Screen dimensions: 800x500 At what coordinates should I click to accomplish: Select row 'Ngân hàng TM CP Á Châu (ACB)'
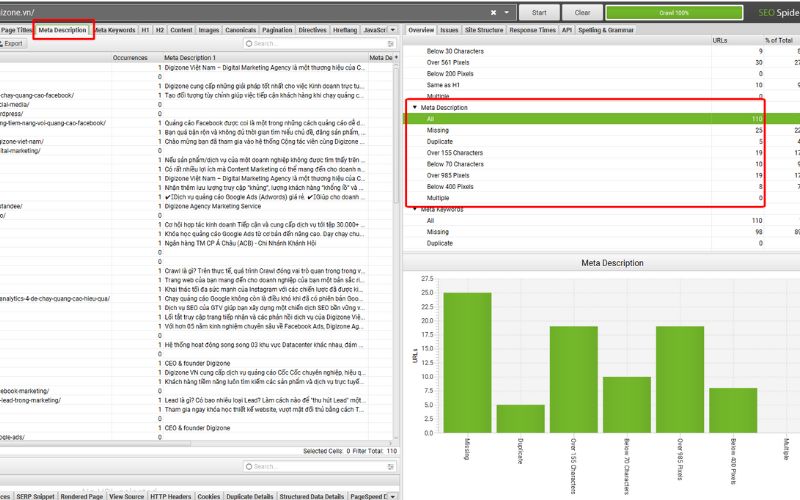click(x=240, y=243)
